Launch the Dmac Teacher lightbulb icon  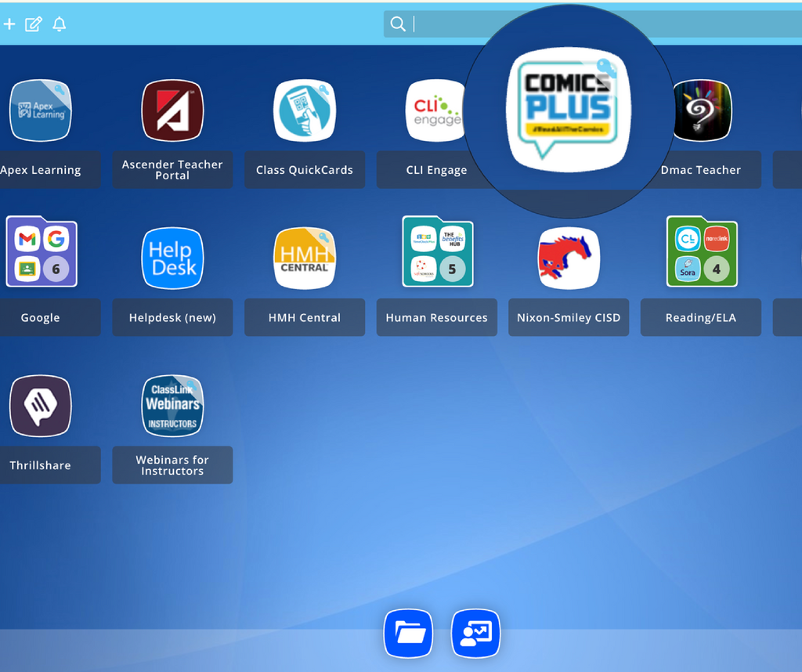tap(701, 110)
